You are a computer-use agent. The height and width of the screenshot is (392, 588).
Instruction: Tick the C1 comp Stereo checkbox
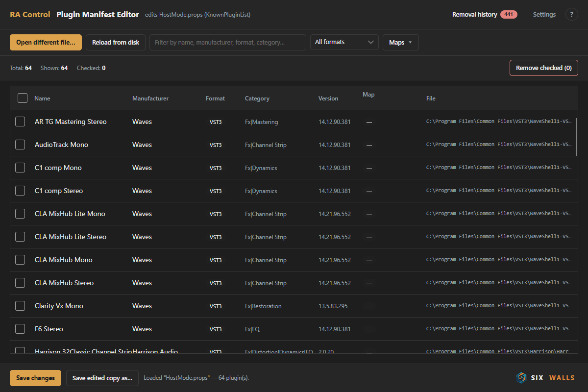pos(20,191)
